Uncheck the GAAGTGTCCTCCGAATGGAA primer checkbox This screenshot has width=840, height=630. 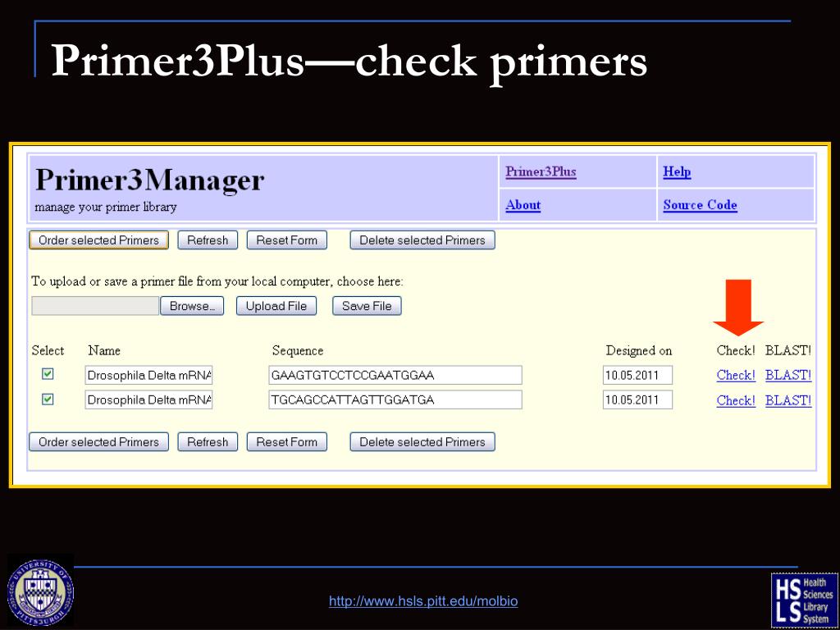coord(48,374)
